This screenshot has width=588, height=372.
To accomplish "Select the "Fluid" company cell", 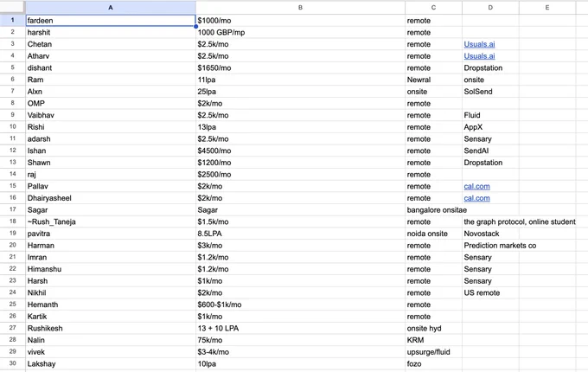I will point(490,116).
